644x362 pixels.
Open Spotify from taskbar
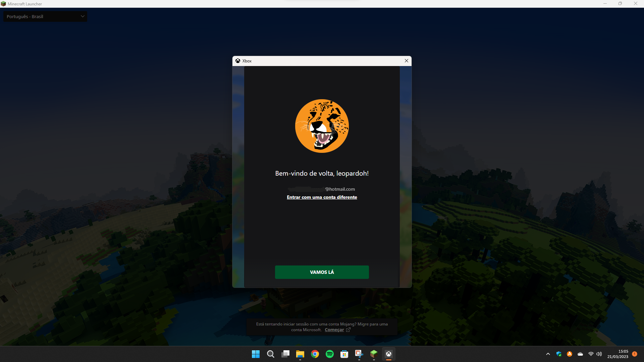point(329,354)
